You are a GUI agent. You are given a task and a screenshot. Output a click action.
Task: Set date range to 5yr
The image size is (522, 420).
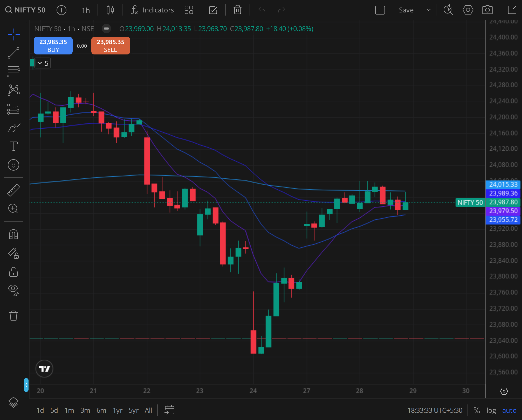(x=134, y=410)
